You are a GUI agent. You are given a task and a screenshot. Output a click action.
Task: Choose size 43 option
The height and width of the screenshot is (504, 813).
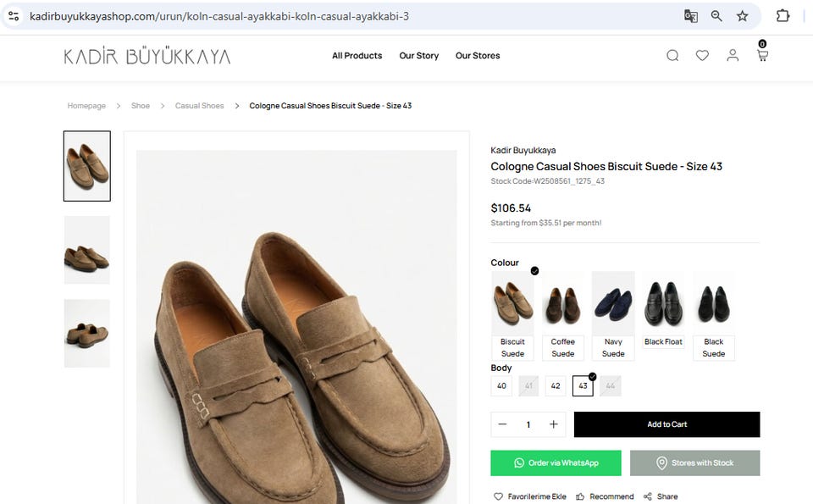pos(583,386)
